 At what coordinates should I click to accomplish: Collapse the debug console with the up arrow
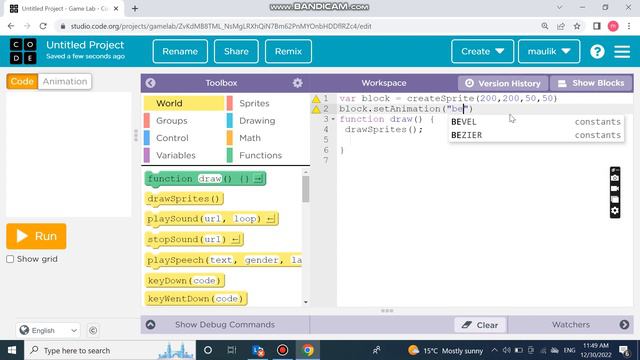point(150,324)
